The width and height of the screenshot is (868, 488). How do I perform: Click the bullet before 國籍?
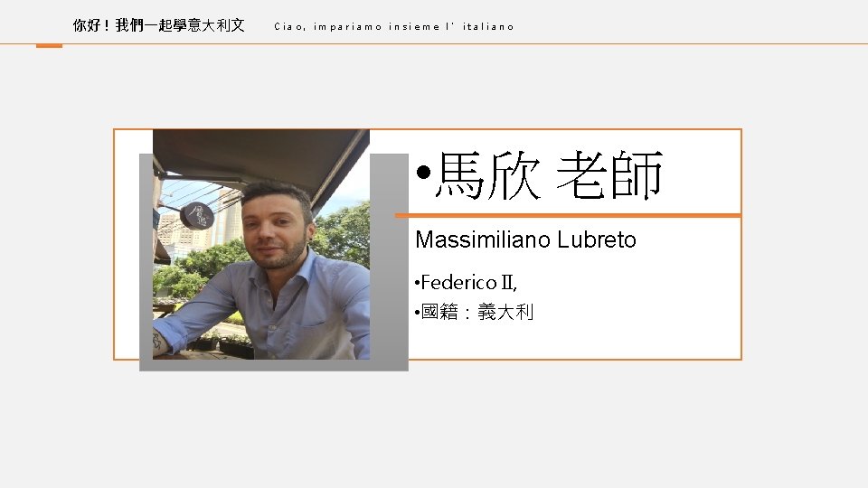(418, 313)
